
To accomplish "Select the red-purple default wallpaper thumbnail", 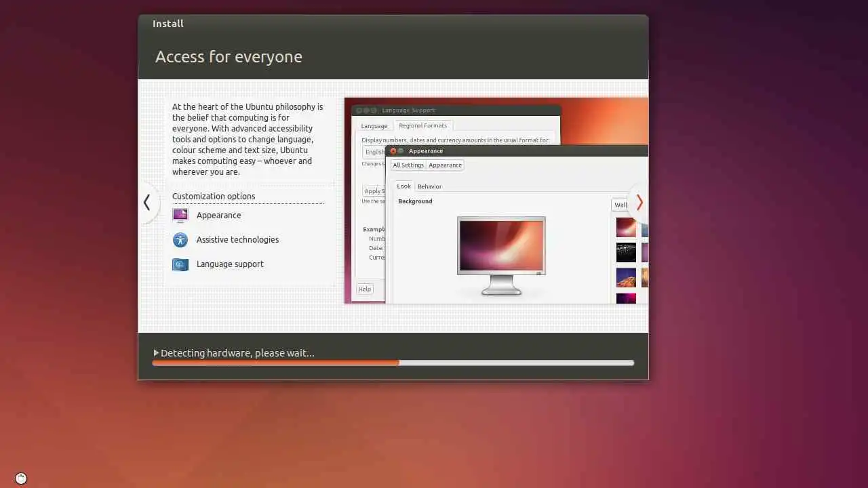I will [x=626, y=227].
